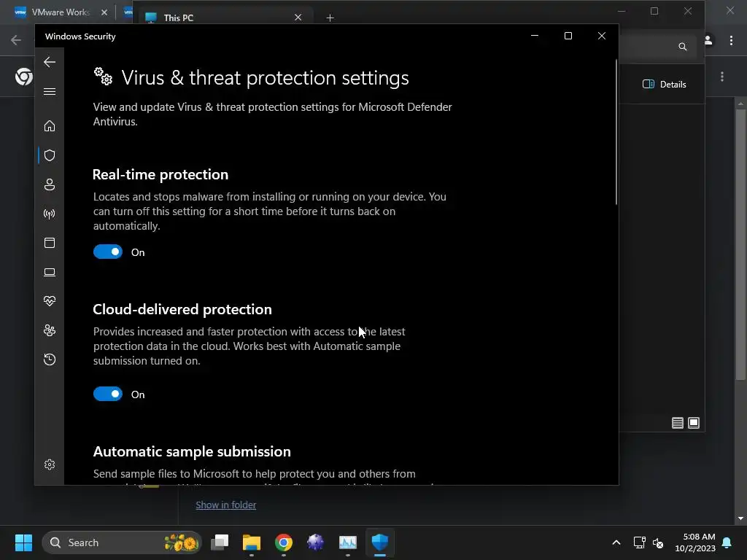This screenshot has width=747, height=560.
Task: Open Account protection person icon
Action: [50, 184]
